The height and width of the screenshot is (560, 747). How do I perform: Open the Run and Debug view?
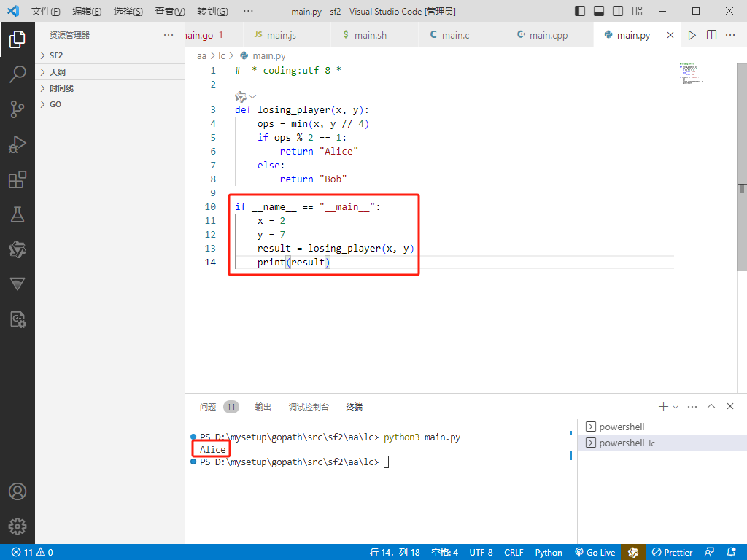[x=18, y=144]
